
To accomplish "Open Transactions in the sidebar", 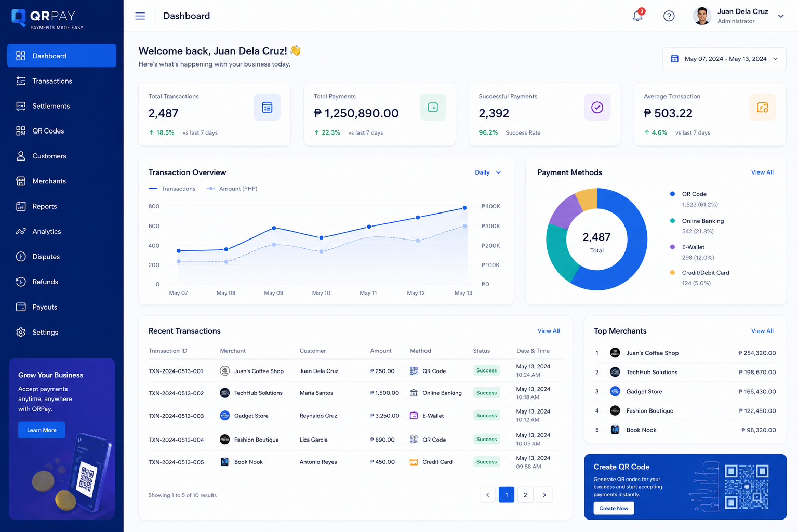I will (62, 81).
